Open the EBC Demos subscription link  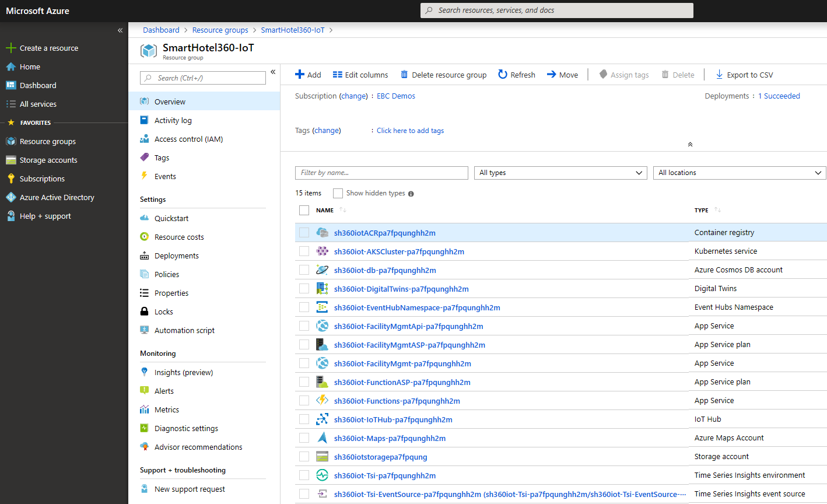coord(396,96)
